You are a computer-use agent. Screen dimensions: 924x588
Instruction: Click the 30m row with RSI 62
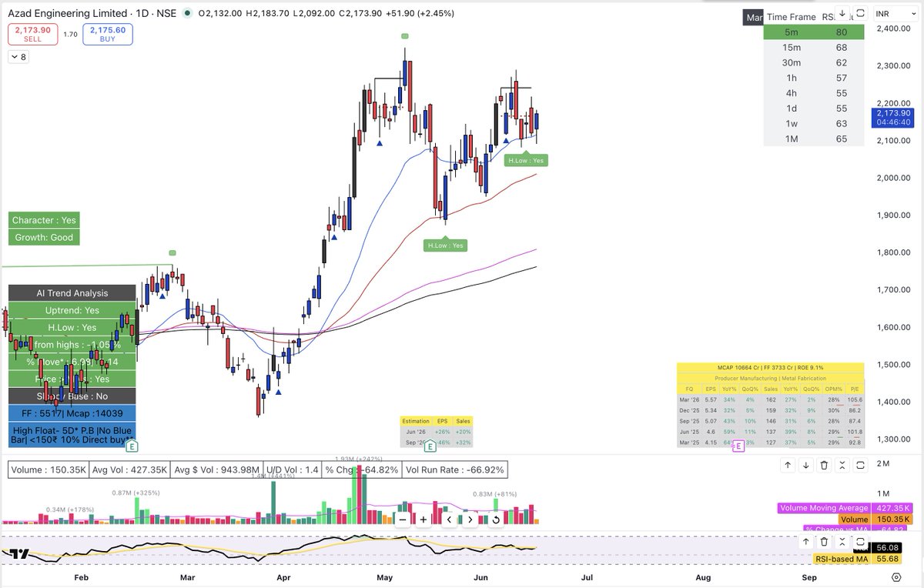click(814, 62)
